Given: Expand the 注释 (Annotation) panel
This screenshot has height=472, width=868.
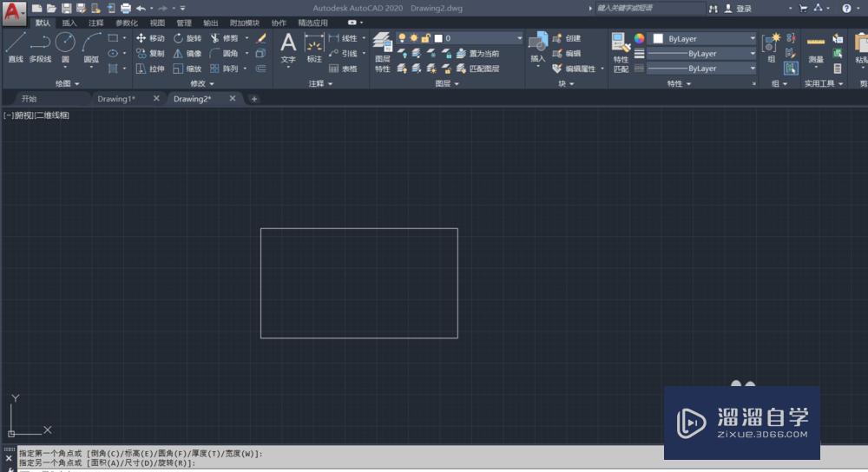Looking at the screenshot, I should point(320,83).
